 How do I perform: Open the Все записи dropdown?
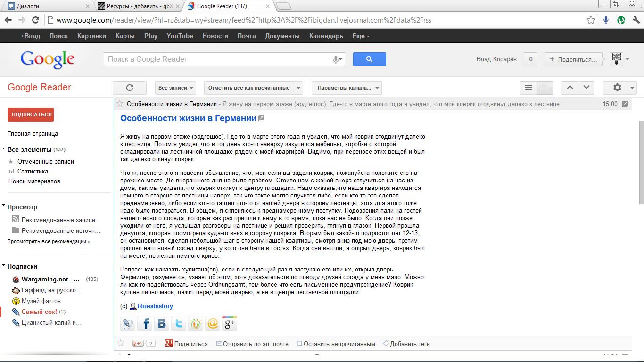[175, 88]
